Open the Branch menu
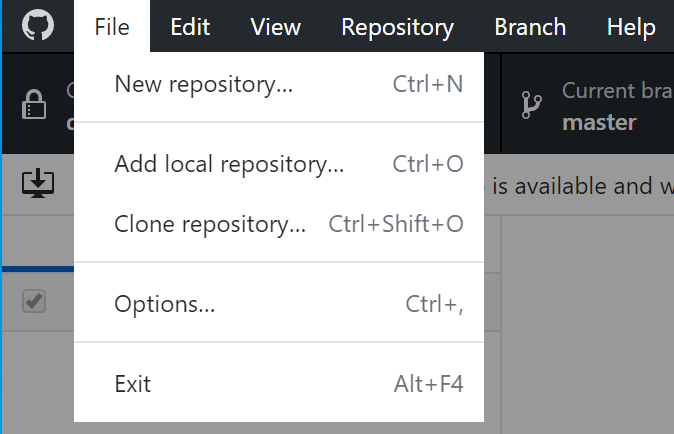This screenshot has width=674, height=434. 530,27
